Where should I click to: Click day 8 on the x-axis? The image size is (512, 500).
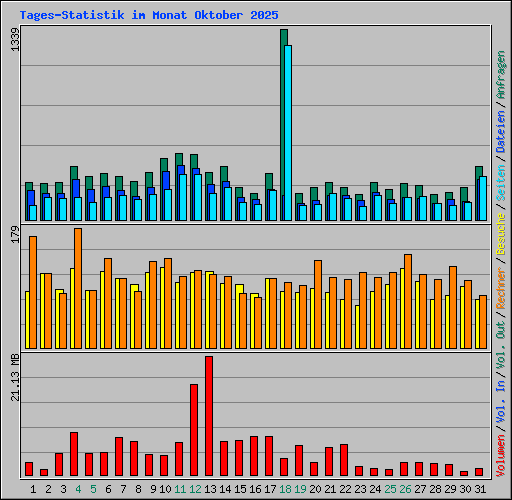[x=138, y=489]
